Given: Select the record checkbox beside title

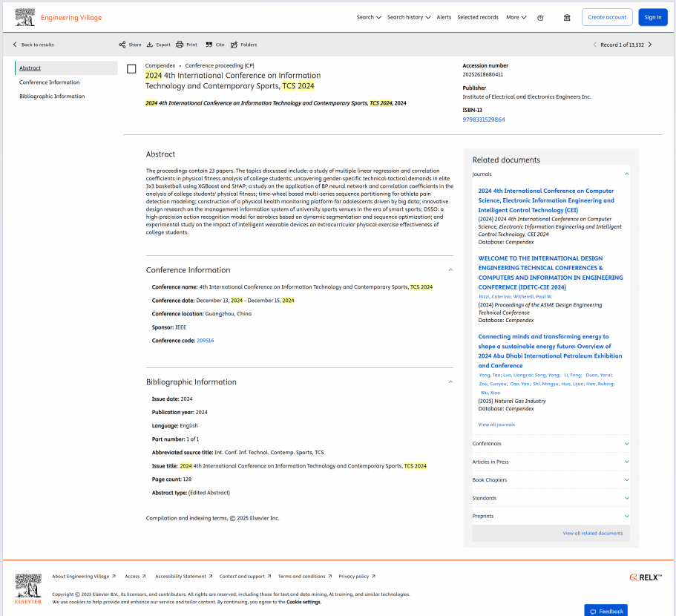Looking at the screenshot, I should click(x=131, y=69).
